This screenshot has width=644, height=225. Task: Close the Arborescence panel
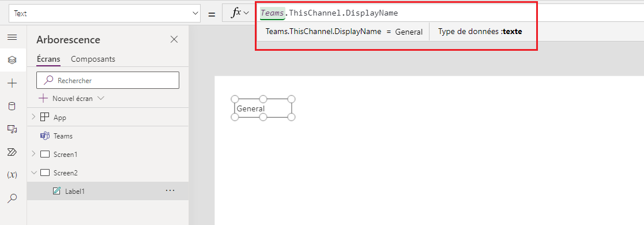tap(174, 39)
